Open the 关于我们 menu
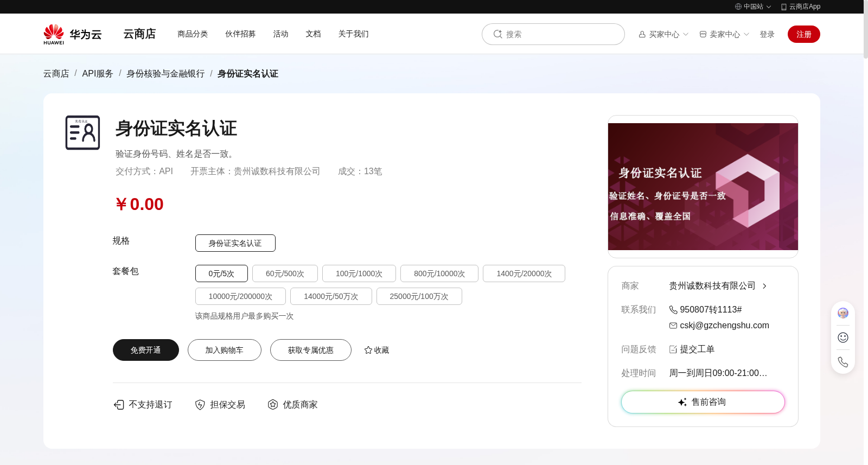The width and height of the screenshot is (868, 465). pyautogui.click(x=353, y=34)
